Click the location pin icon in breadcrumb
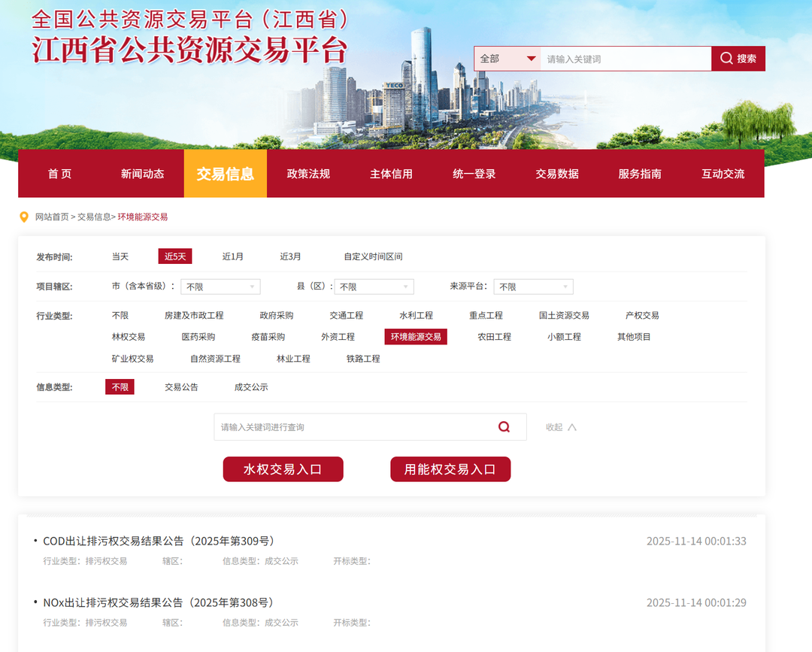This screenshot has height=652, width=812. (24, 217)
